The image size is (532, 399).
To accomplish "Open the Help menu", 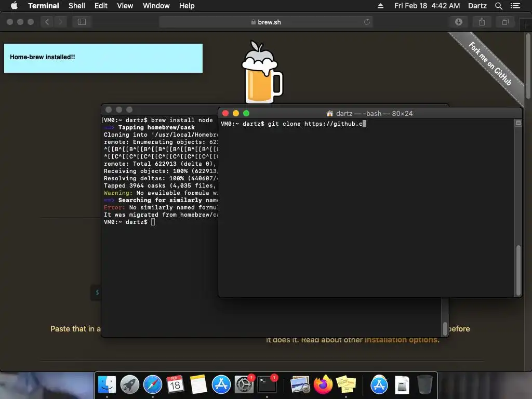I will point(187,6).
